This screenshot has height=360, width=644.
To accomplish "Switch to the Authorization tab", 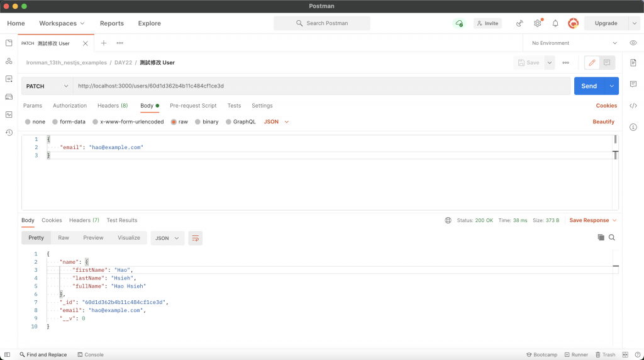I will point(70,106).
